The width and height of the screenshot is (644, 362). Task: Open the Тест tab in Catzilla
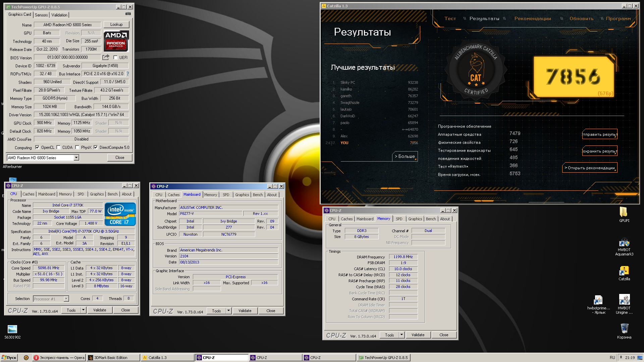click(450, 18)
